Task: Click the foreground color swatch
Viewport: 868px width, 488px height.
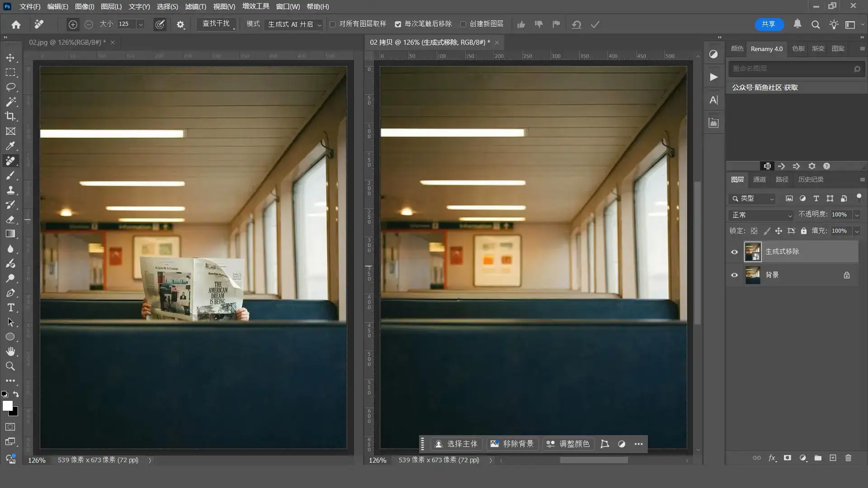Action: point(7,406)
